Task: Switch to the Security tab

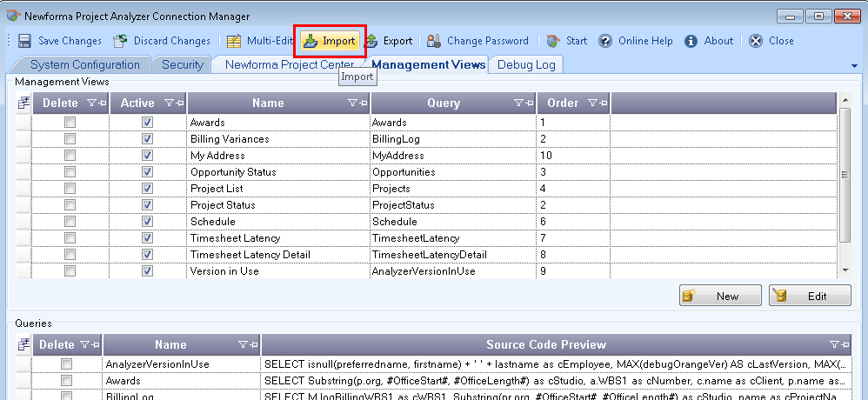Action: [x=182, y=64]
